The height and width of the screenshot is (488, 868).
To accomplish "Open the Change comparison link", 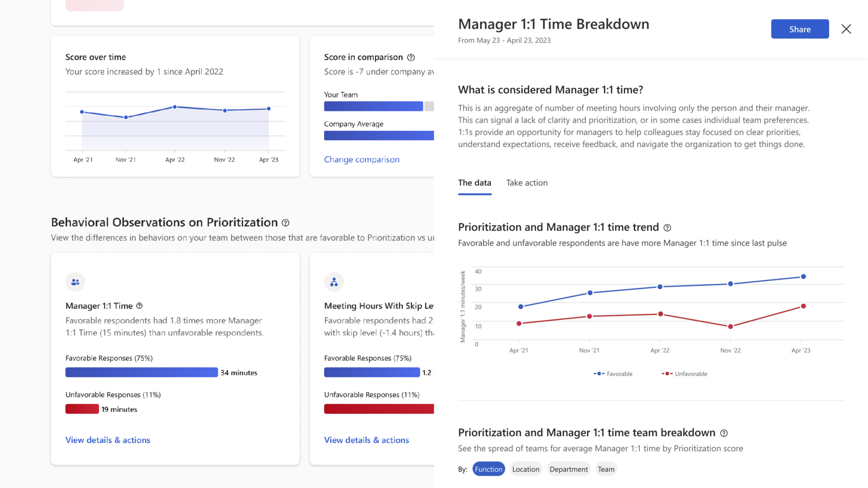I will tap(362, 160).
